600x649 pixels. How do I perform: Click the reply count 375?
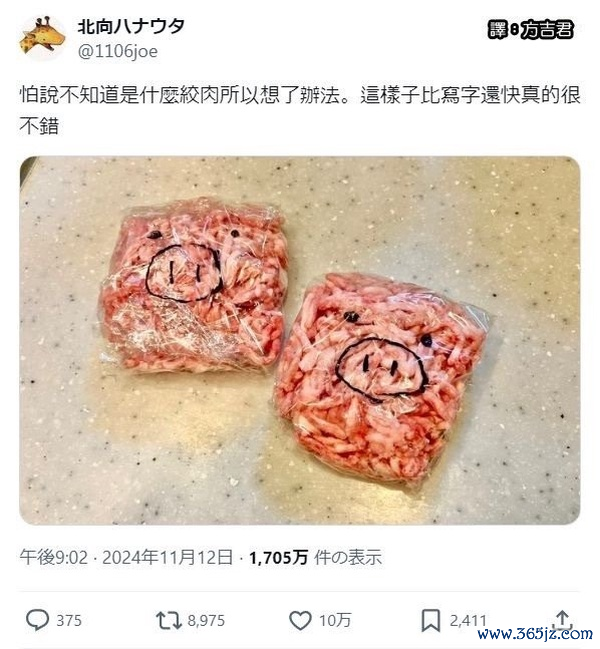pyautogui.click(x=69, y=621)
